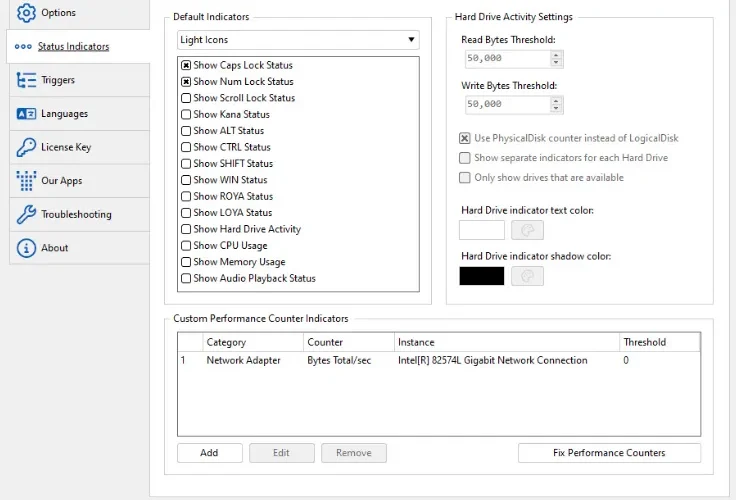The height and width of the screenshot is (500, 736).
Task: Decrease Write Bytes Threshold with down arrow
Action: click(556, 108)
